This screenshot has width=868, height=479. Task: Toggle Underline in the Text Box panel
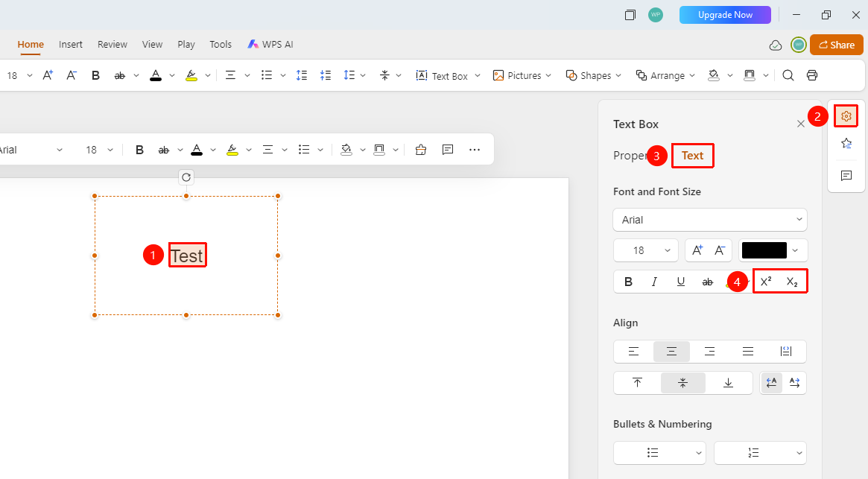[x=681, y=282]
